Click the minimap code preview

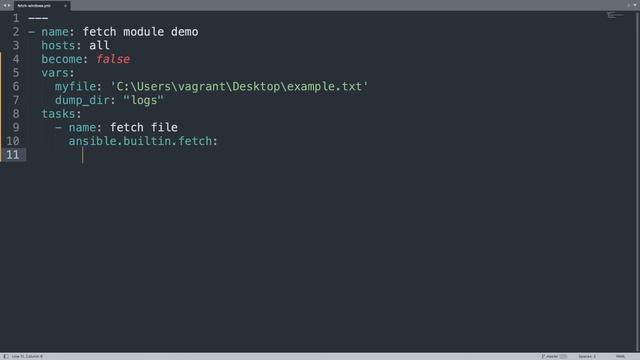615,15
